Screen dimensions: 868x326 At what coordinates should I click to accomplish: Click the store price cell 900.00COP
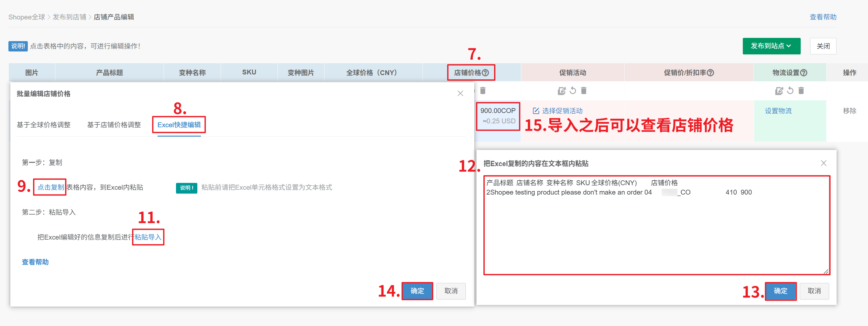[498, 111]
